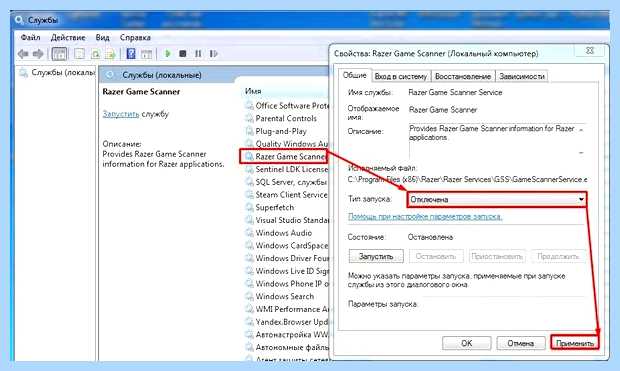Select the Razer Game Scanner service row
The height and width of the screenshot is (371, 620).
tap(286, 157)
